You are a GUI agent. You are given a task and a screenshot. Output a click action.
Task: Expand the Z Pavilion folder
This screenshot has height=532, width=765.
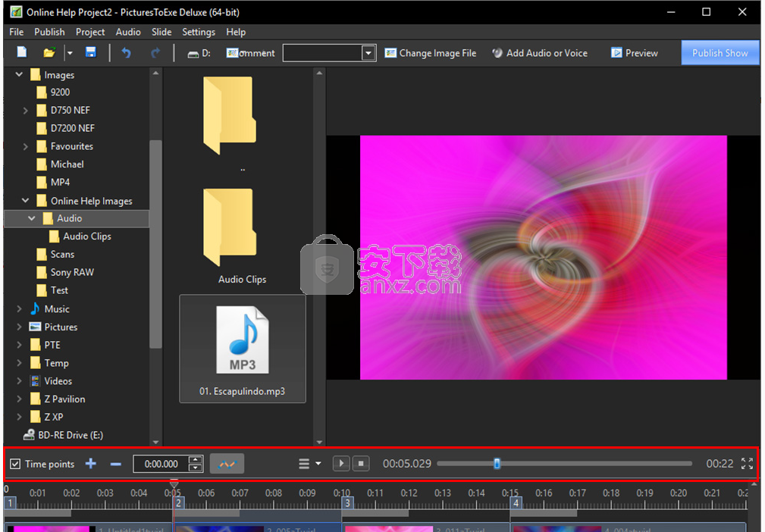pos(19,399)
